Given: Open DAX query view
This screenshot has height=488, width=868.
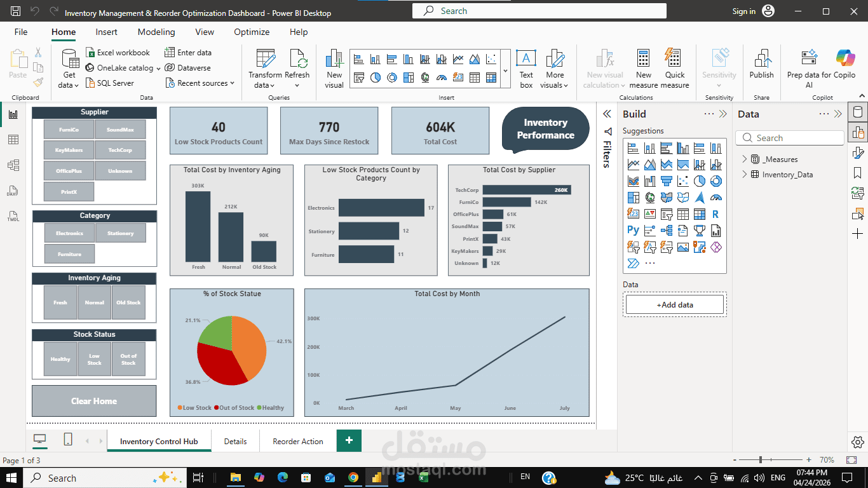Looking at the screenshot, I should click(x=13, y=191).
